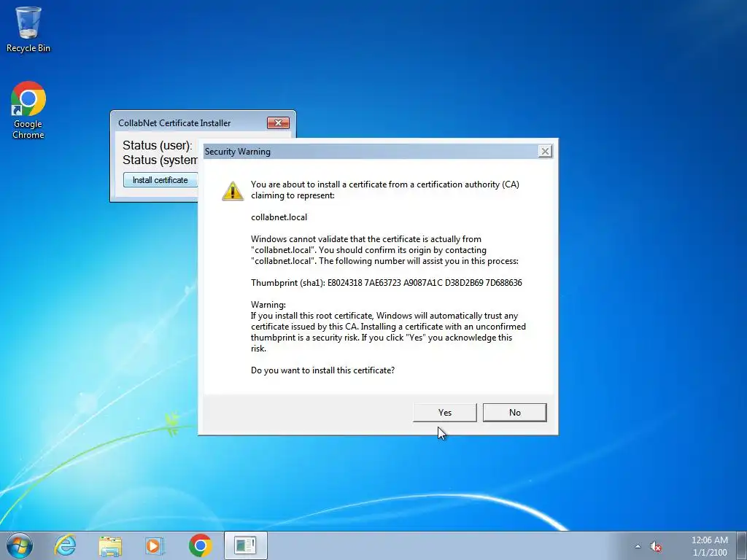The width and height of the screenshot is (747, 560).
Task: Confirm certificate install with Yes
Action: pyautogui.click(x=444, y=413)
